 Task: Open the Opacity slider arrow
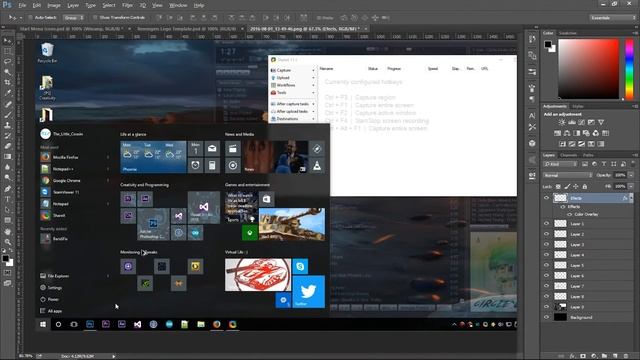point(631,175)
